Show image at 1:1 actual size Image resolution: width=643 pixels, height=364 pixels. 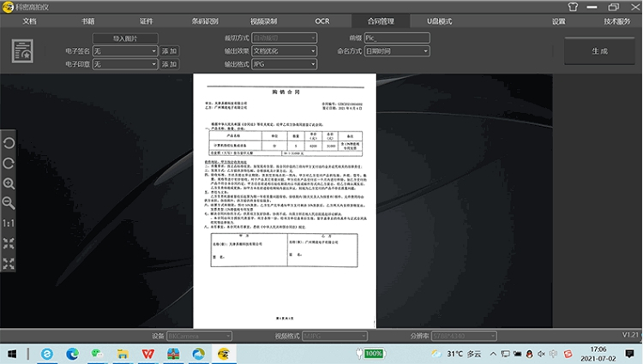pyautogui.click(x=9, y=223)
